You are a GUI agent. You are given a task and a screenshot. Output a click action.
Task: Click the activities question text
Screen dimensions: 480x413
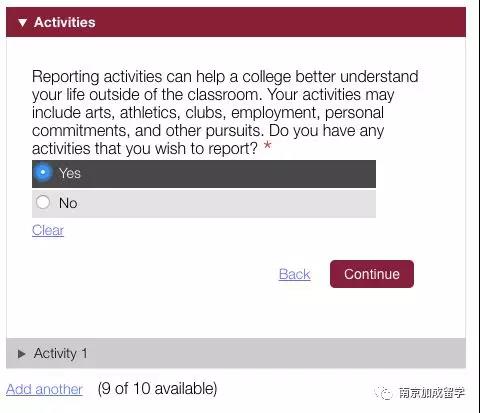click(225, 112)
